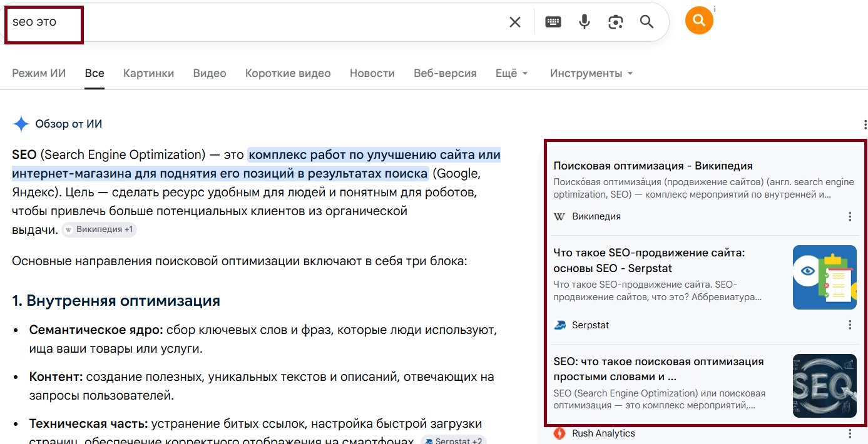
Task: Open the Картинки tab
Action: (148, 73)
